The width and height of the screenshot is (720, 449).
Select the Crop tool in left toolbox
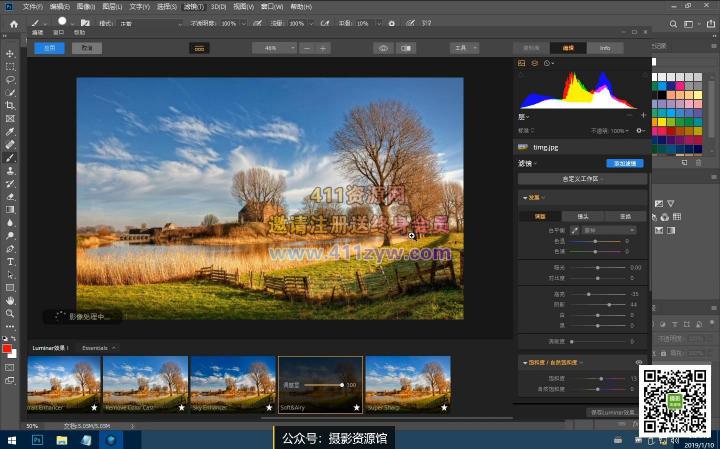[10, 105]
